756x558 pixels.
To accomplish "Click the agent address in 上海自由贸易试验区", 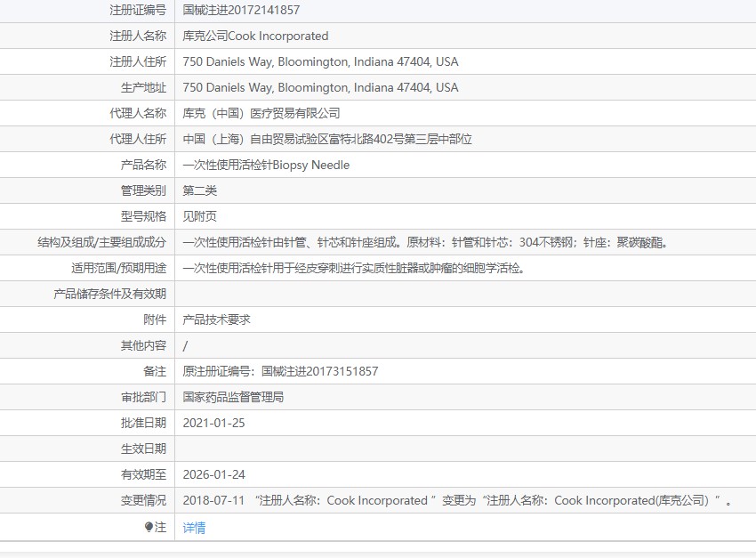I will 327,140.
